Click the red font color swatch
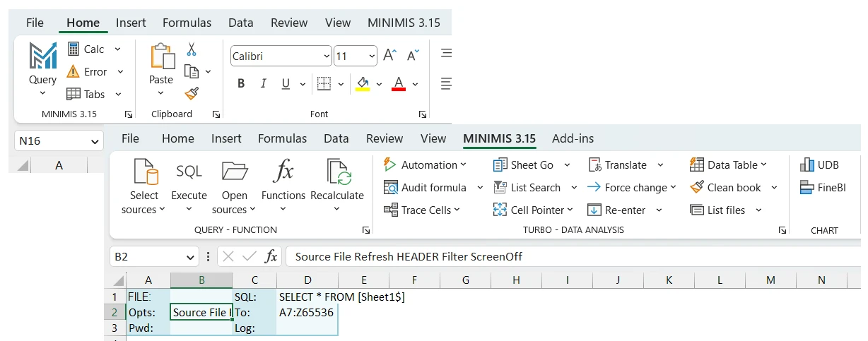The image size is (868, 341). click(x=398, y=85)
